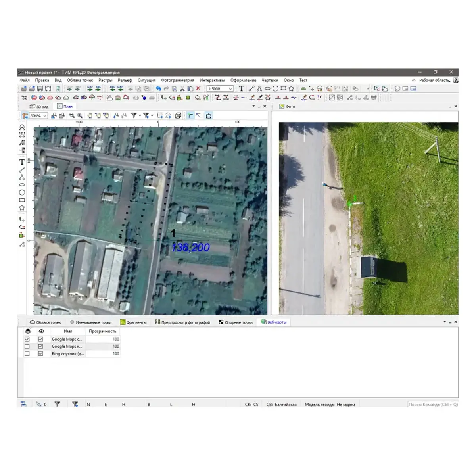This screenshot has height=476, width=476.
Task: Select the polygon tool in the left sidebar
Action: tap(22, 208)
